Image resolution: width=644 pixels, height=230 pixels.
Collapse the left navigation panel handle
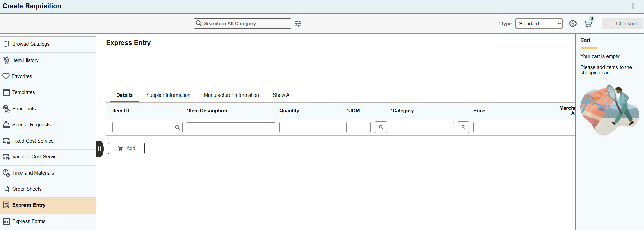coord(100,149)
